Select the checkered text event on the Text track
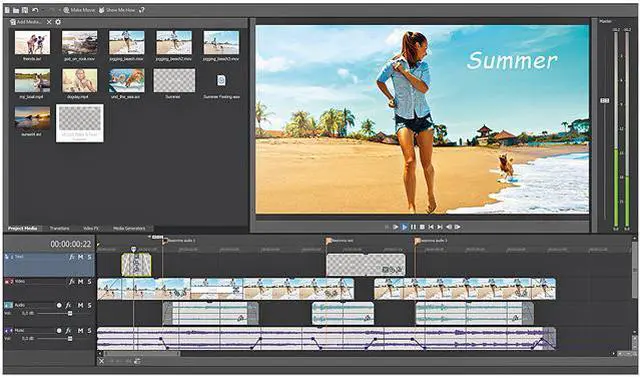This screenshot has height=378, width=640. (x=366, y=265)
